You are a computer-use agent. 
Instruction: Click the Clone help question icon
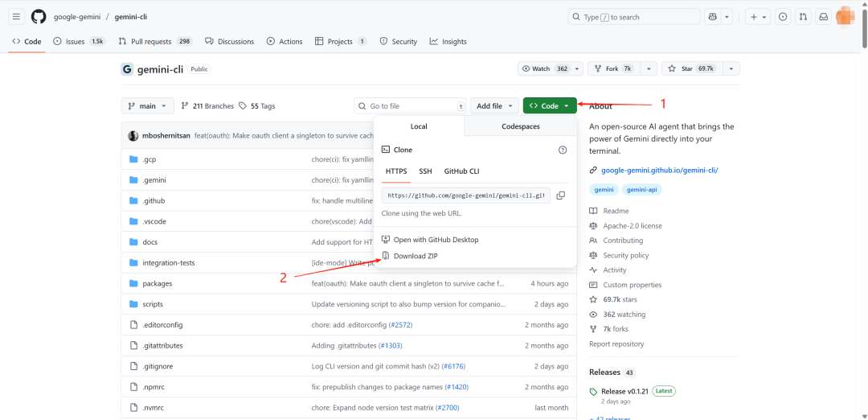[563, 150]
